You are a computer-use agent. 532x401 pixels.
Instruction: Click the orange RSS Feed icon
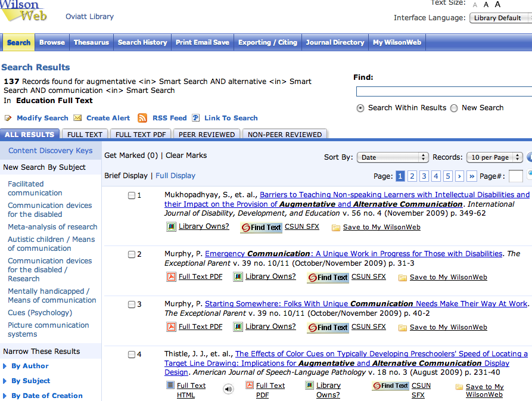coord(142,118)
